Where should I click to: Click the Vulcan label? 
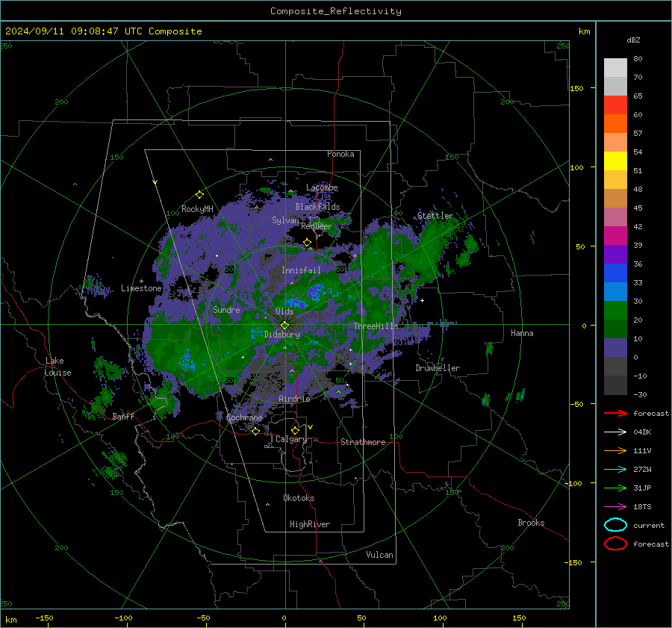coord(380,555)
